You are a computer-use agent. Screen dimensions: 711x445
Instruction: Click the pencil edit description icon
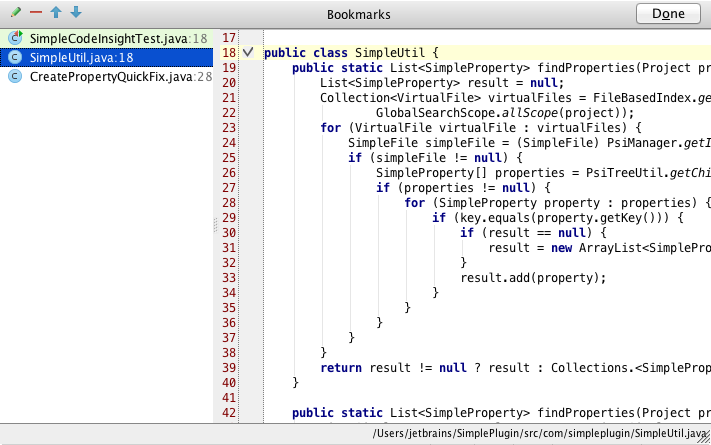(x=16, y=12)
